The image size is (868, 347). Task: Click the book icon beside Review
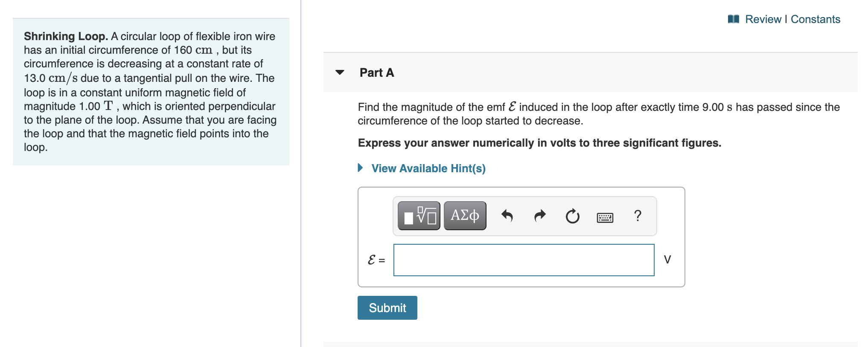coord(733,19)
